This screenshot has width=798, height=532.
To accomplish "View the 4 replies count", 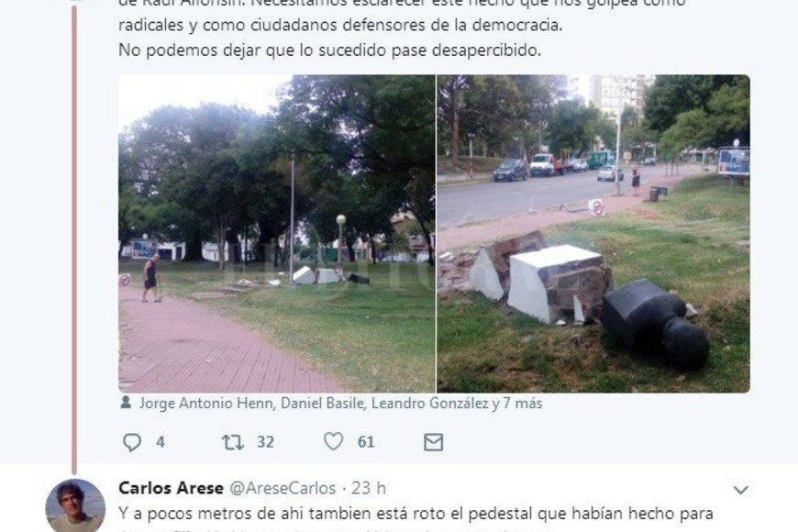I will tap(161, 442).
